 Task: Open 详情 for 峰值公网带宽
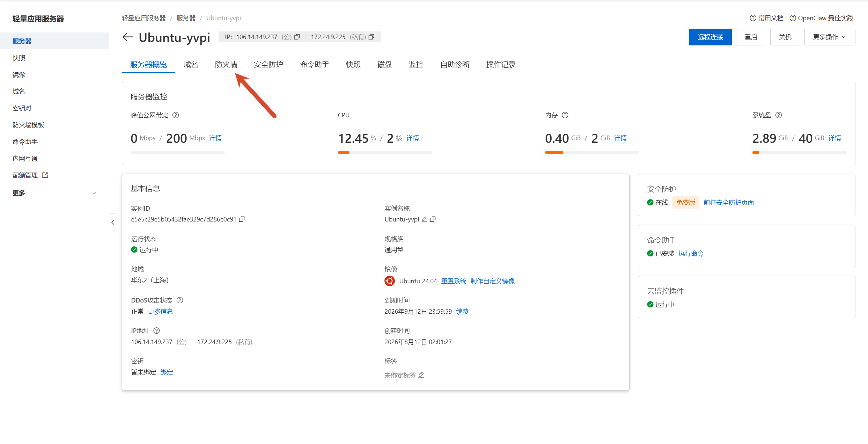(215, 138)
